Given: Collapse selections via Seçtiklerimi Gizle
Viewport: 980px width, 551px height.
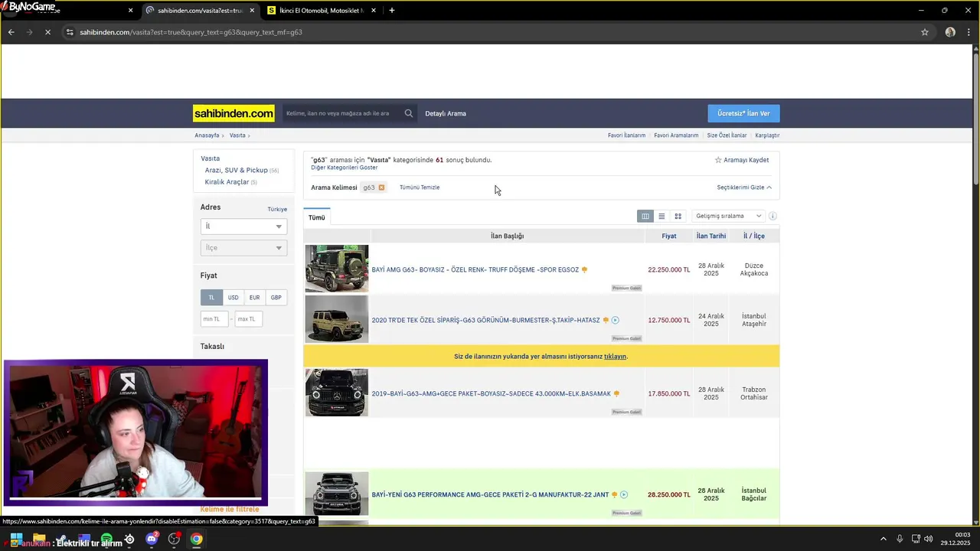Looking at the screenshot, I should pos(744,187).
